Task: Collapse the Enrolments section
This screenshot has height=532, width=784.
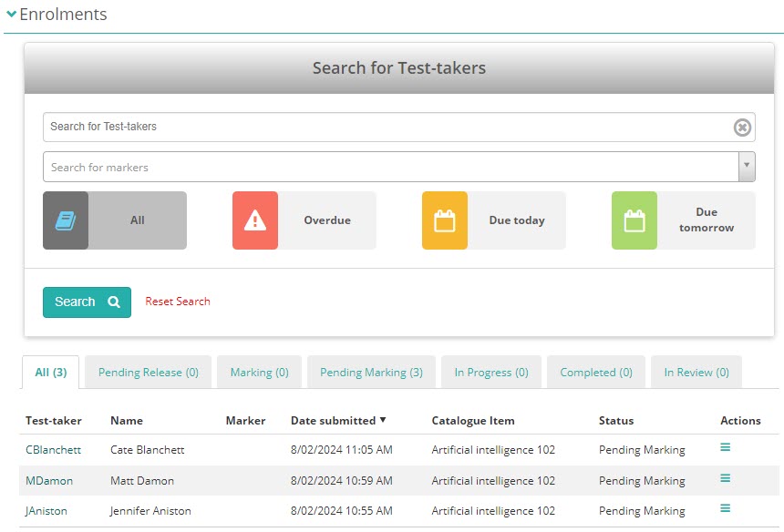Action: coord(12,15)
